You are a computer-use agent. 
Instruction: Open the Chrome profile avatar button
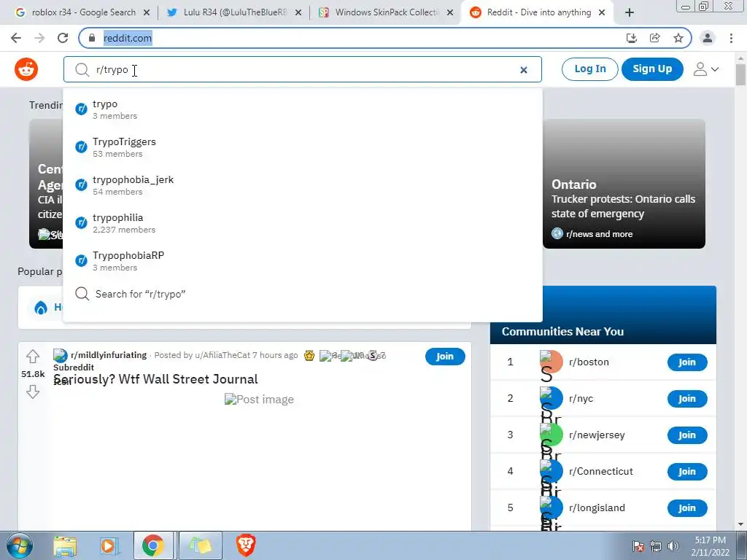[708, 38]
